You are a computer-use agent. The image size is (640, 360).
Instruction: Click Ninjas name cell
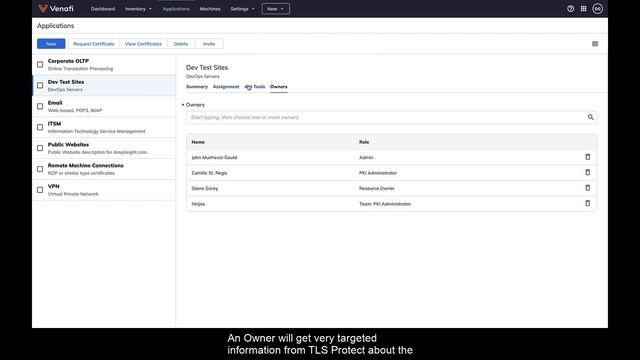pos(198,204)
